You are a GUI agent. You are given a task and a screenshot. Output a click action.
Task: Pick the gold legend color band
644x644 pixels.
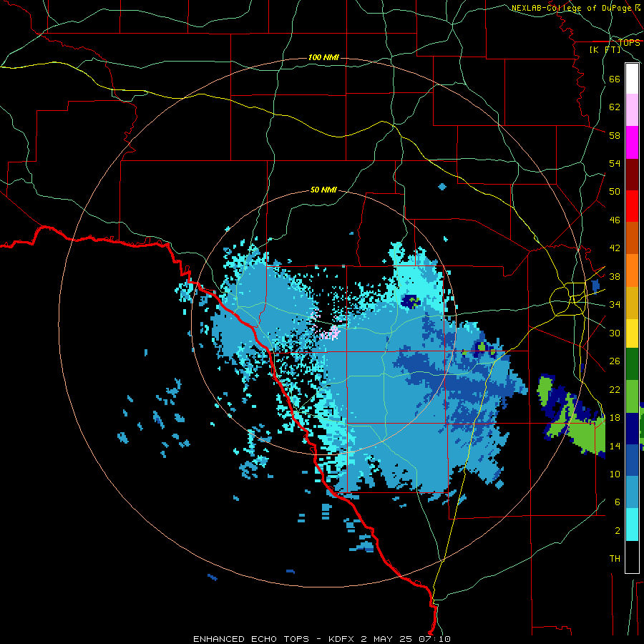pyautogui.click(x=632, y=303)
